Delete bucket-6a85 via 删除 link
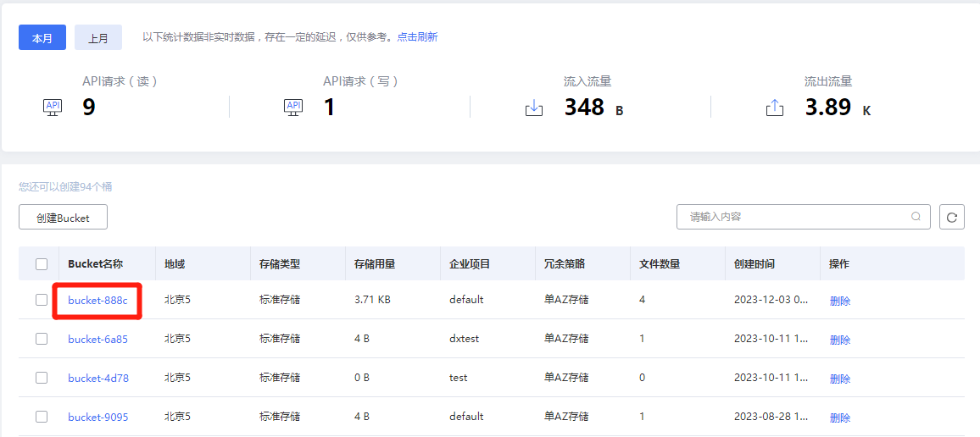 coord(839,340)
